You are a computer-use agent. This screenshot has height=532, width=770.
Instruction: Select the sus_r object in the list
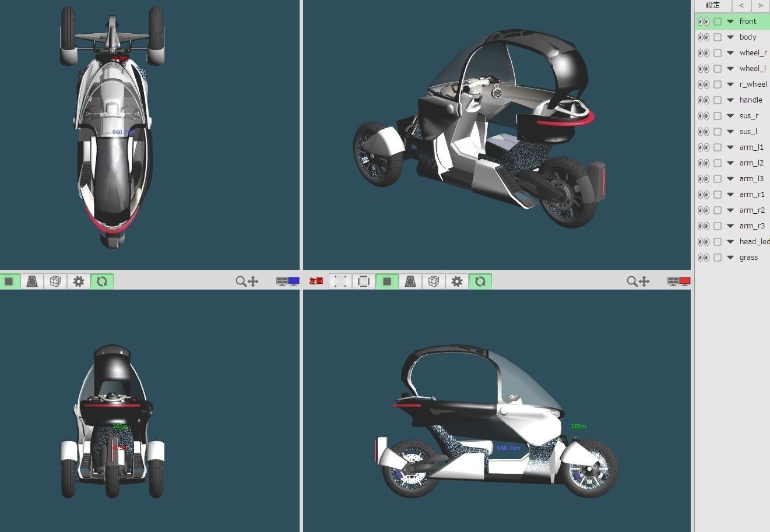coord(748,115)
